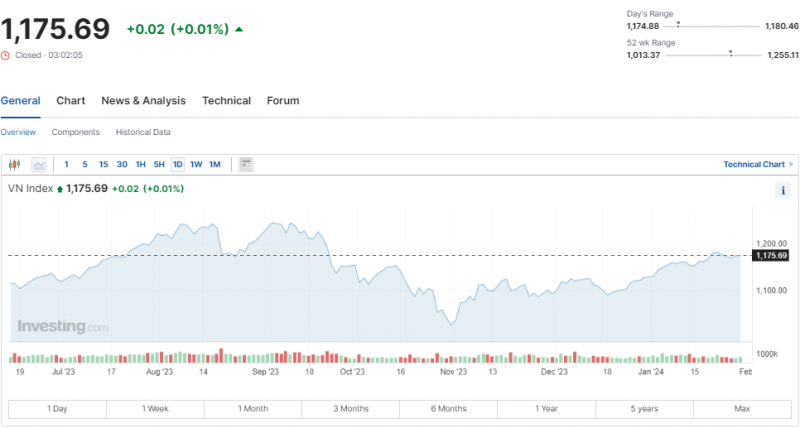Screen dimensions: 800x428
Task: Open the Historical Data sub-tab
Action: click(143, 132)
